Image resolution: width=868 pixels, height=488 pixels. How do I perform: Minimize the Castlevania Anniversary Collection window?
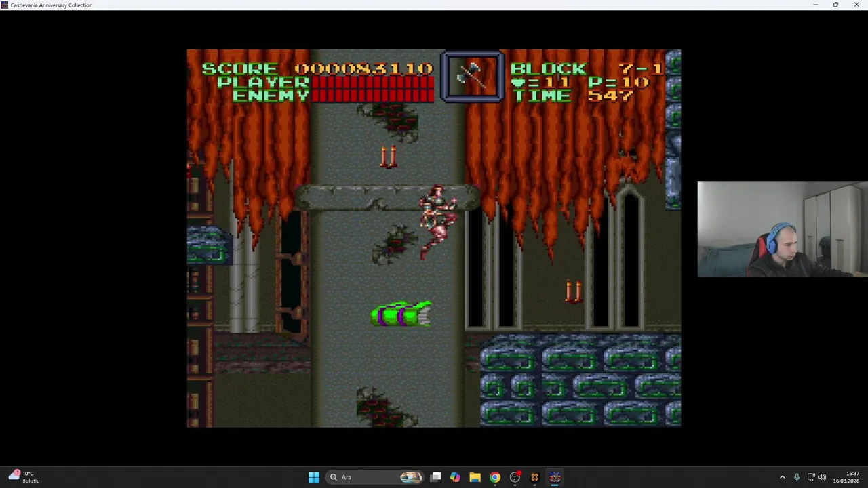point(815,5)
